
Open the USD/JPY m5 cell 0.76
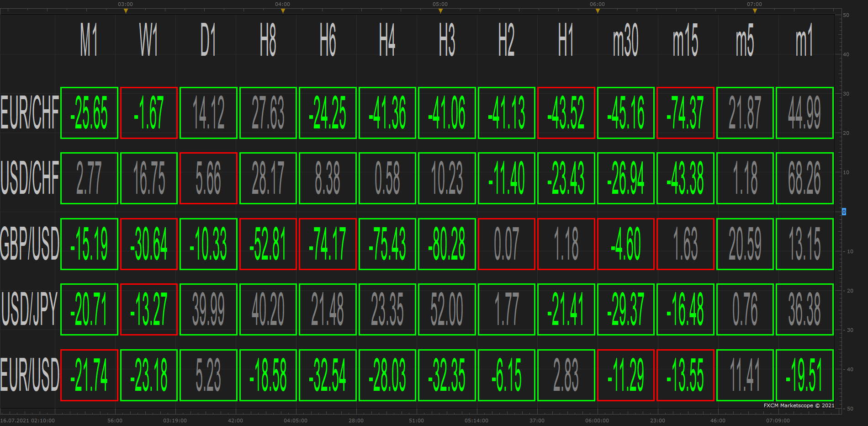tap(745, 309)
